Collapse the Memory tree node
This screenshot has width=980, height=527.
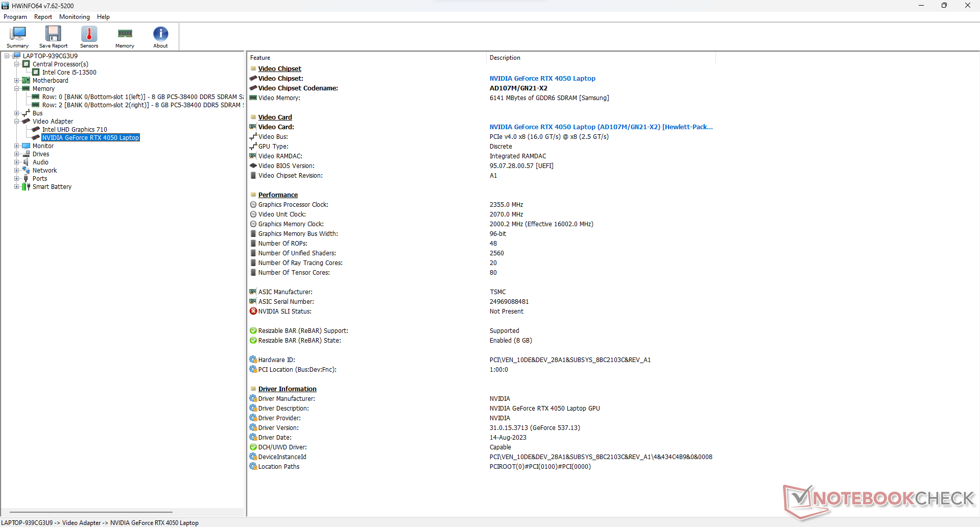17,89
